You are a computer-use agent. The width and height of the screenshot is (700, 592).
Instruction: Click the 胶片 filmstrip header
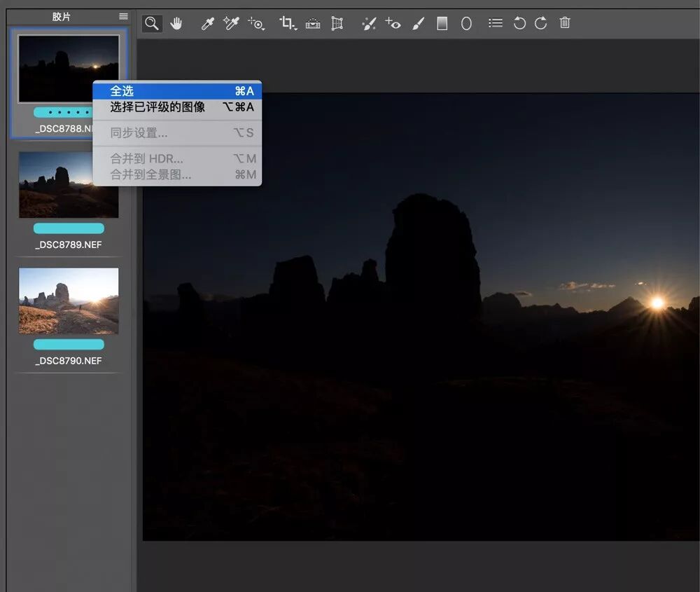click(61, 17)
